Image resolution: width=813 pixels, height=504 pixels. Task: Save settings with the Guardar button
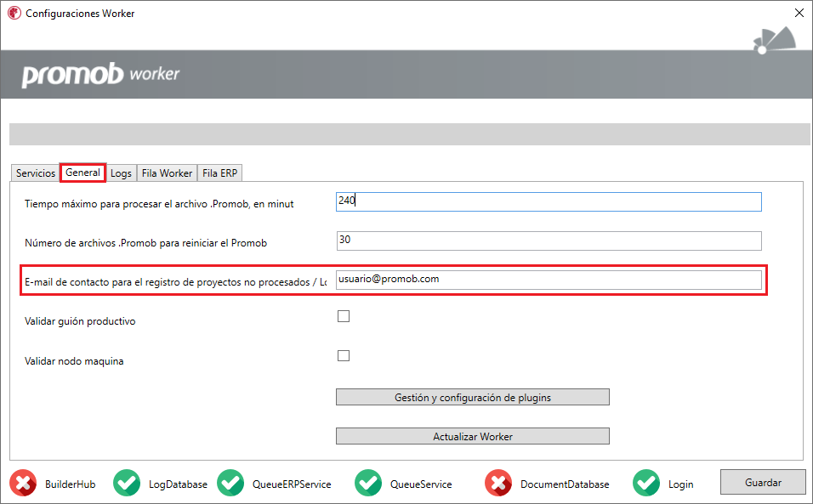click(763, 482)
